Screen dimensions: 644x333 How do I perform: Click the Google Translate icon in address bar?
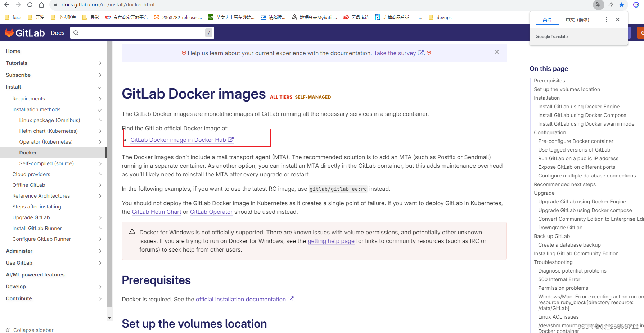click(x=598, y=5)
